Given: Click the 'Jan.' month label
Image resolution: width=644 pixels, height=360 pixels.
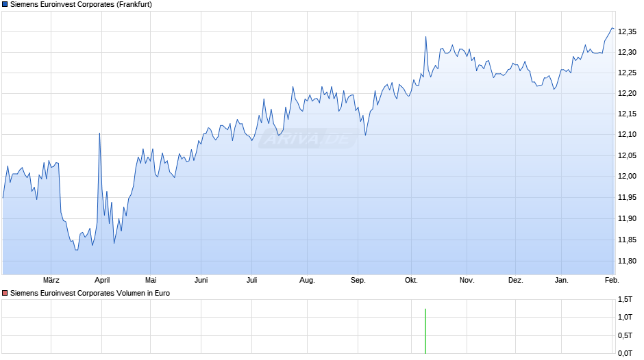Looking at the screenshot, I should tap(562, 280).
